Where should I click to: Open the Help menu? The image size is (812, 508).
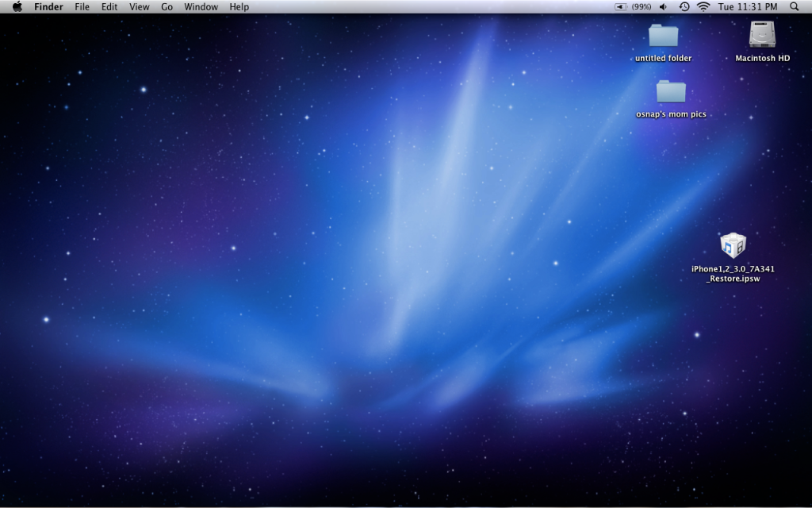tap(239, 7)
